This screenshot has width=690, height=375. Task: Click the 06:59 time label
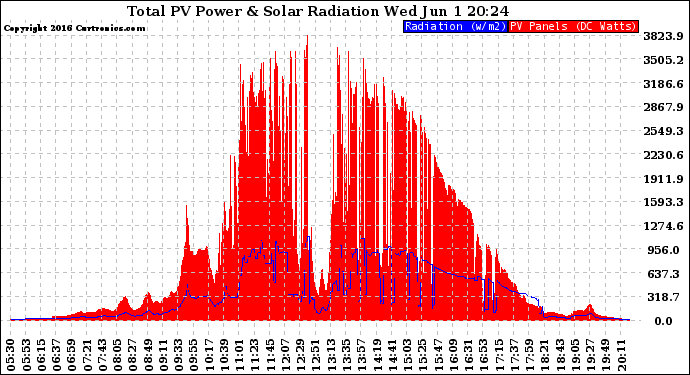point(72,355)
